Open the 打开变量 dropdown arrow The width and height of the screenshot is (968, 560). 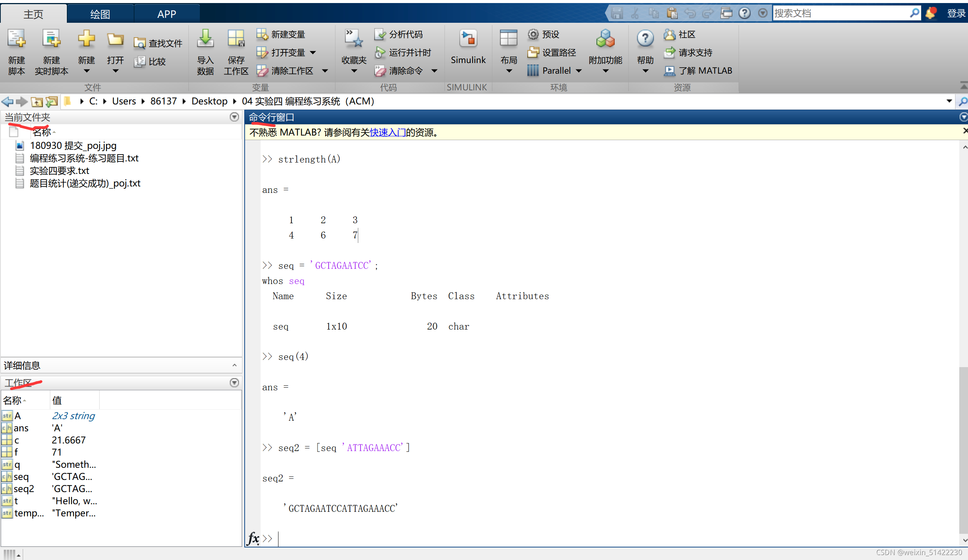[x=313, y=53]
